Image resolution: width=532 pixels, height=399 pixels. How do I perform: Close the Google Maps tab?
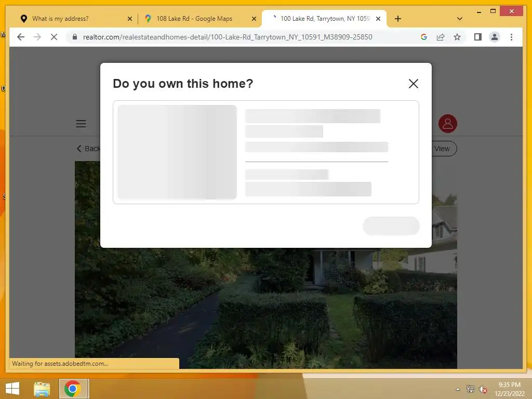(x=254, y=19)
